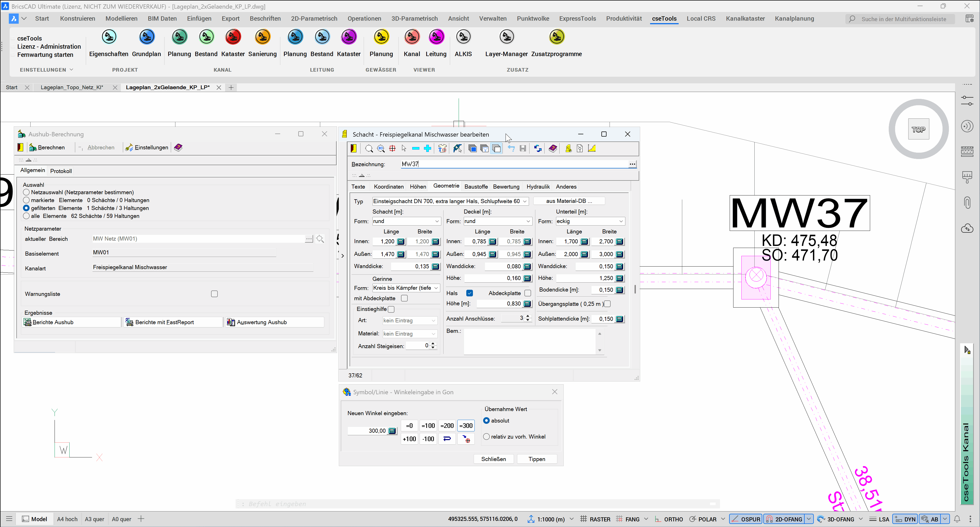Click the cyan plus add icon

click(x=427, y=149)
